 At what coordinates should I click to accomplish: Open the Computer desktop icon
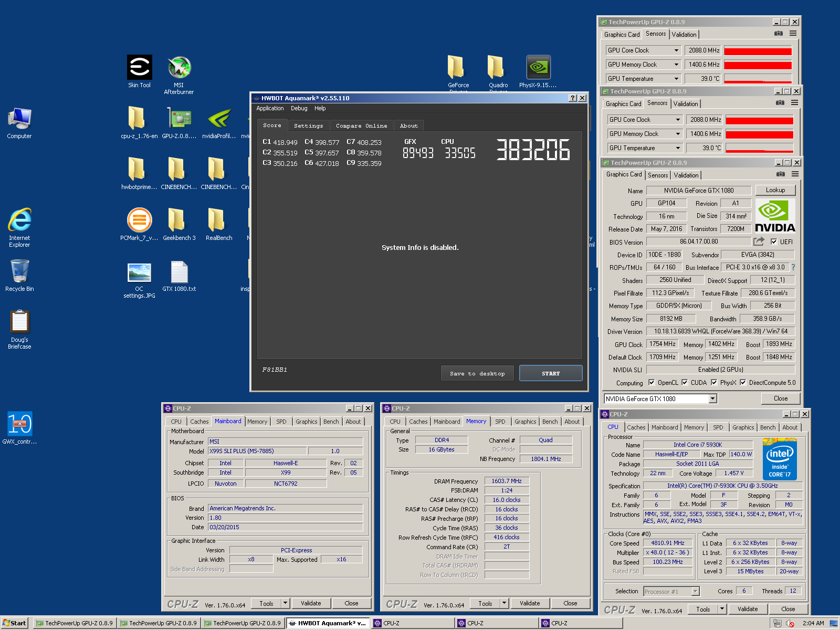click(19, 123)
